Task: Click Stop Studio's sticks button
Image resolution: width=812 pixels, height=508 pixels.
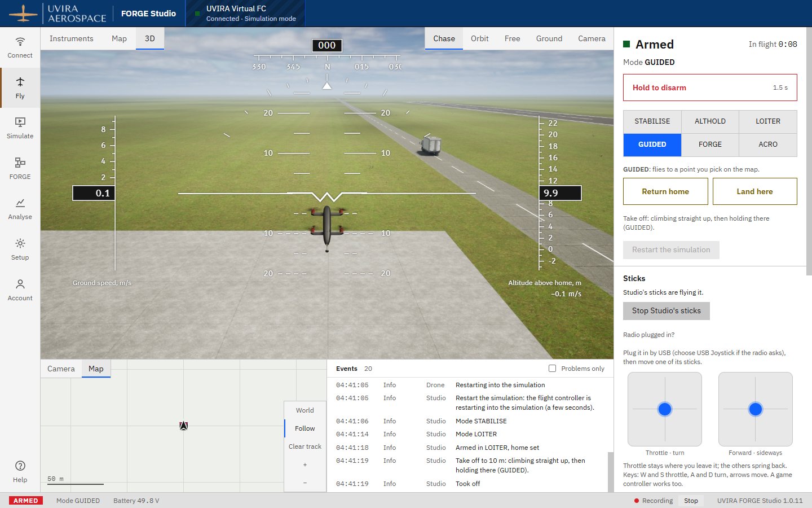Action: click(x=666, y=311)
